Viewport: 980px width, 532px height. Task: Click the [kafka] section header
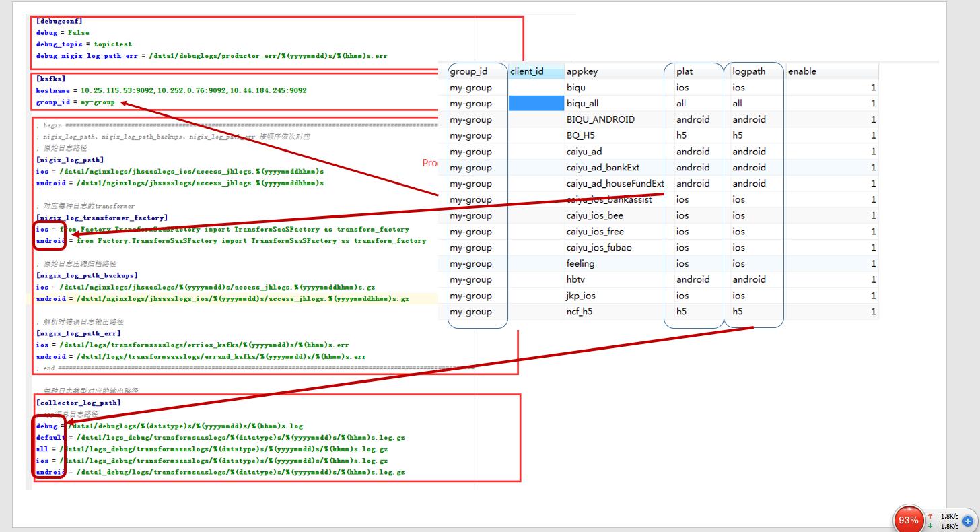[x=50, y=79]
